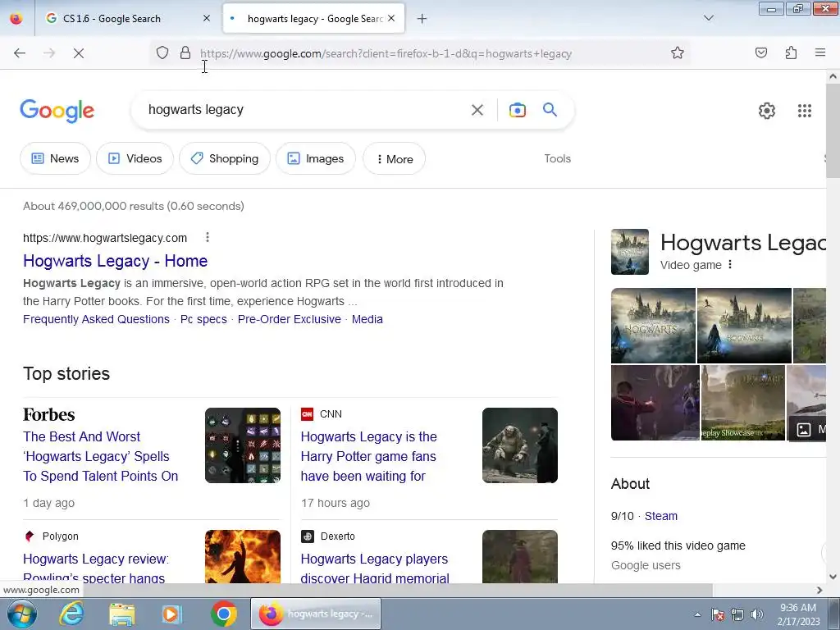
Task: Click the tracking protection shield icon
Action: tap(162, 53)
